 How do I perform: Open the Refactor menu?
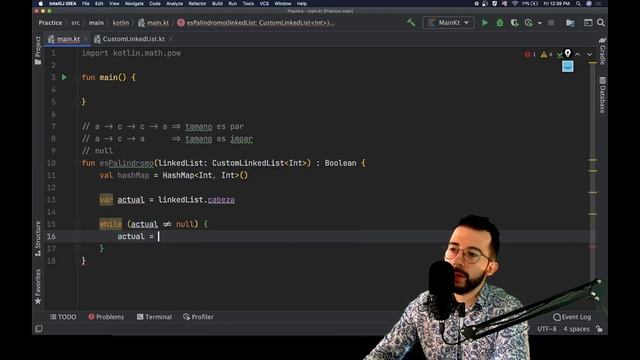click(197, 3)
